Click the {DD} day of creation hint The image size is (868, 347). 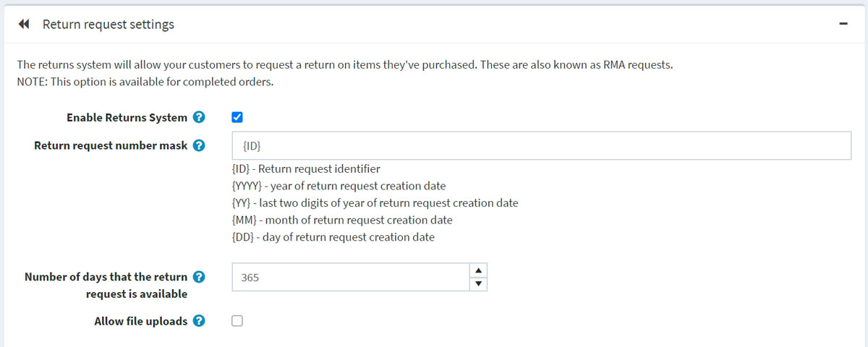(x=333, y=236)
